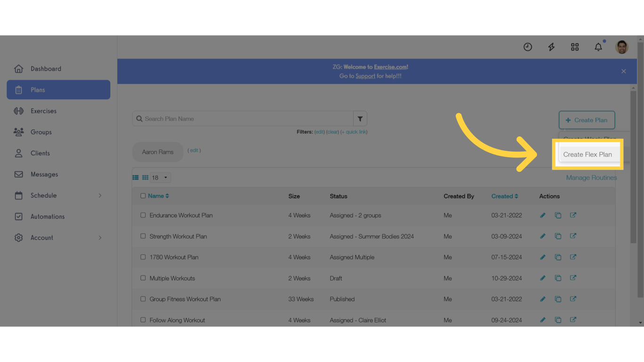Open the 18 per page dropdown
The width and height of the screenshot is (644, 362).
[x=160, y=178]
